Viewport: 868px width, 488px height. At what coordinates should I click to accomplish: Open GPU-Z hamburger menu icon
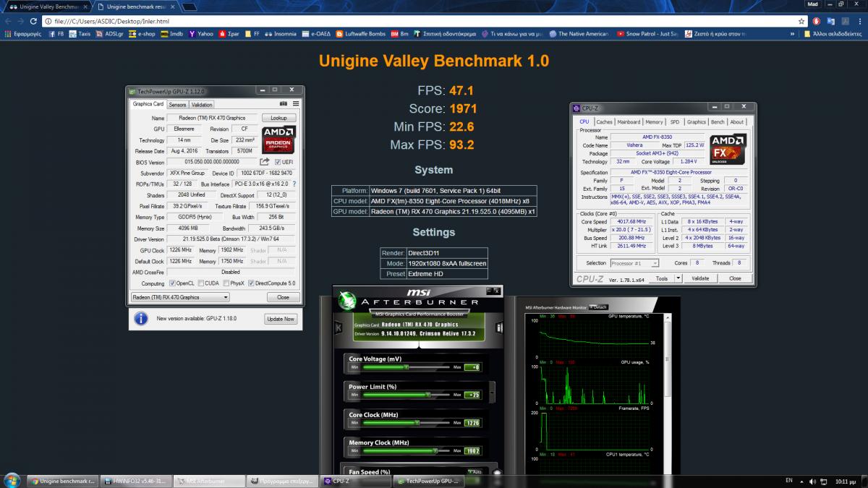[x=296, y=104]
